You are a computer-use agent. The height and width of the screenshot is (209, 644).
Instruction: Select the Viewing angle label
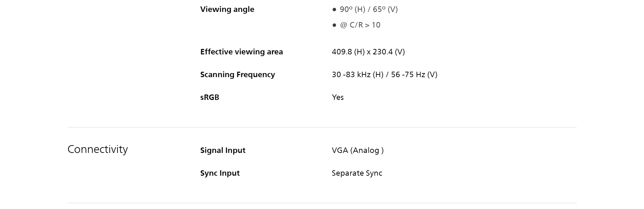point(227,10)
